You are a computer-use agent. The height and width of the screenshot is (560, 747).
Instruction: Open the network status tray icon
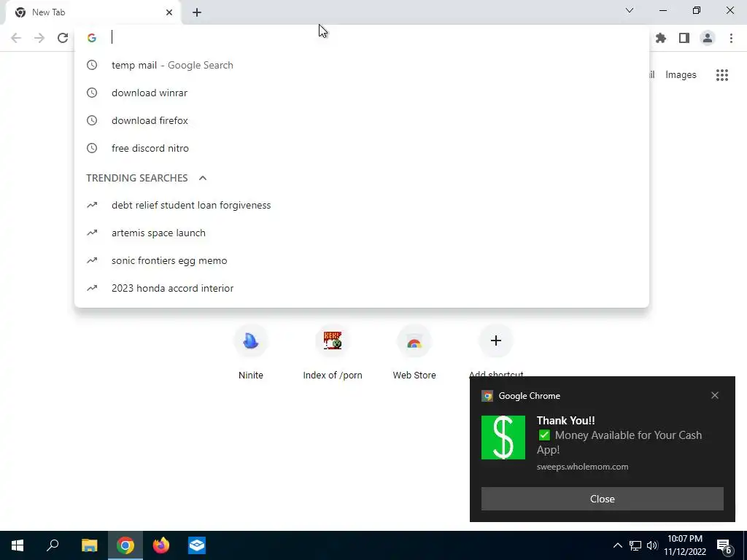tap(635, 545)
